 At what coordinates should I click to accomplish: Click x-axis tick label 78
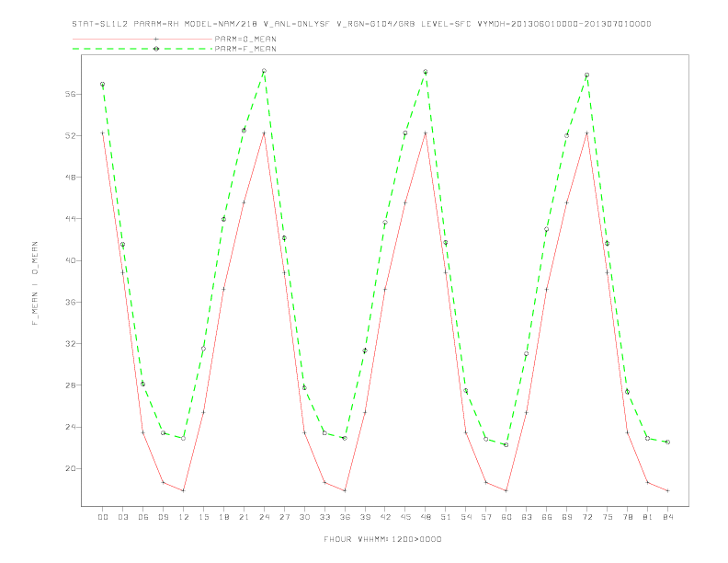tap(627, 517)
